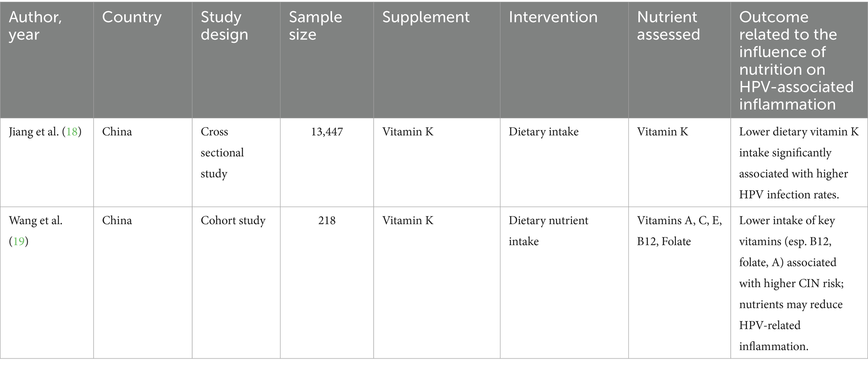
Task: Click the Vitamins A, C, E, B12, Folate cell
Action: pyautogui.click(x=680, y=231)
